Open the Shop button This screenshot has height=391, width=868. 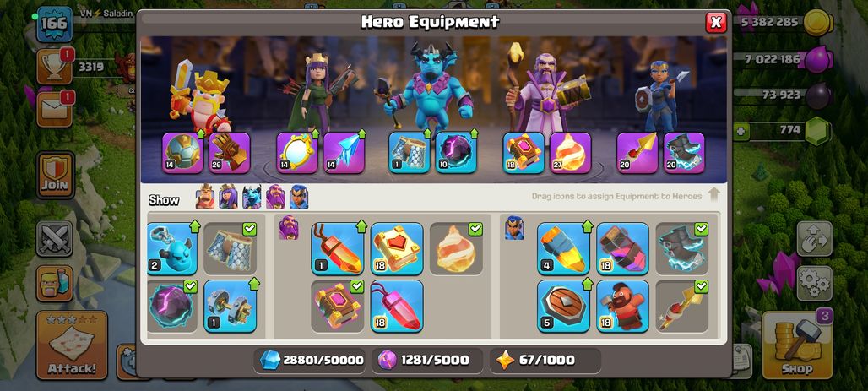pos(797,345)
